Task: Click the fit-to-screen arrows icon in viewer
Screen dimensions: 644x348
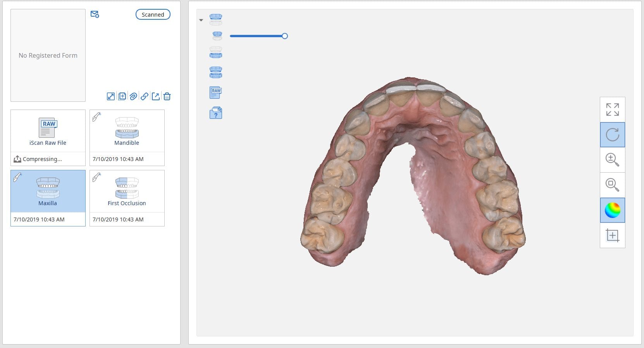Action: (x=612, y=110)
